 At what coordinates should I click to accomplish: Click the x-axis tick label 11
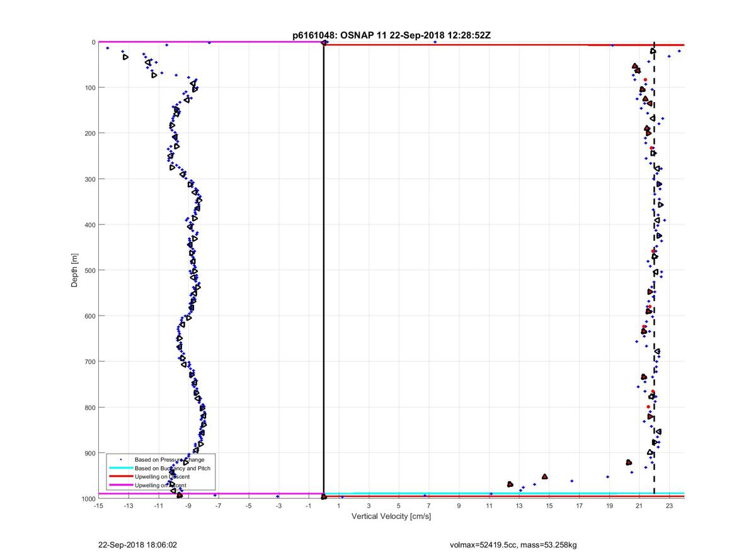489,506
